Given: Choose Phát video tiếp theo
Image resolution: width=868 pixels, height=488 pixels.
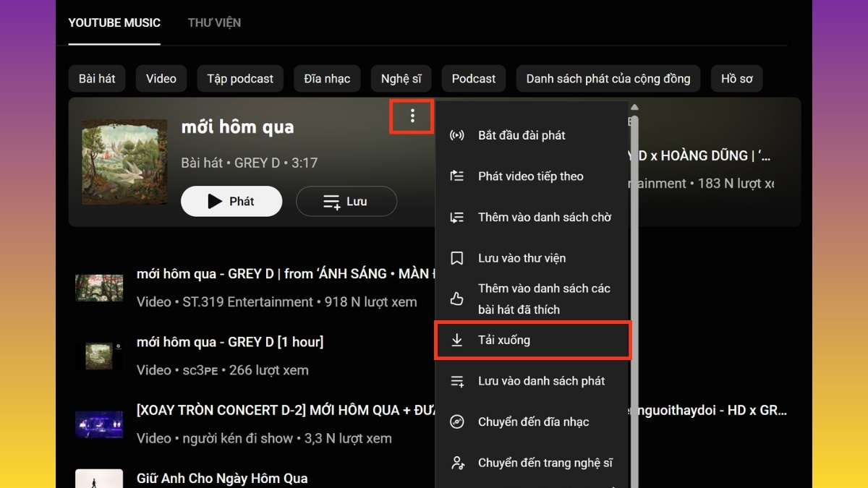Looking at the screenshot, I should pyautogui.click(x=533, y=176).
